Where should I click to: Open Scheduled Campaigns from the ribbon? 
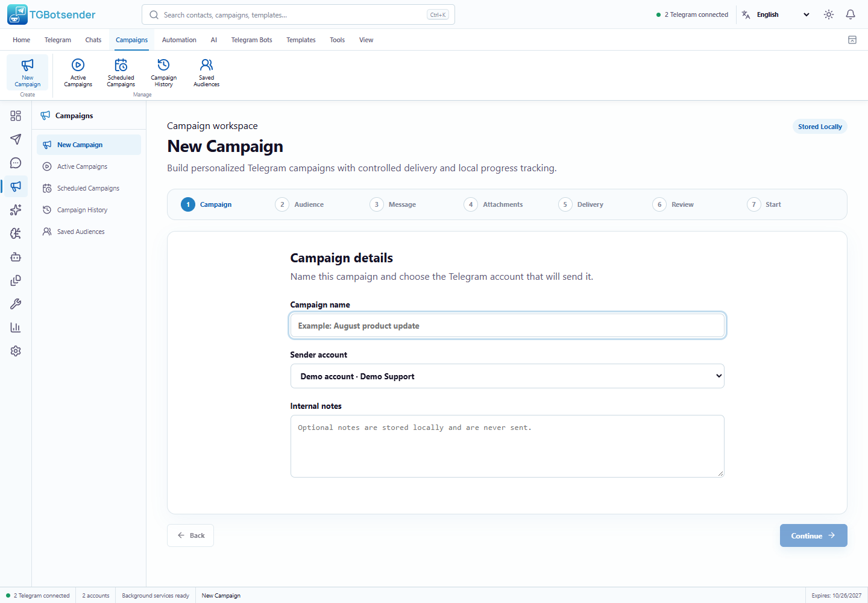click(x=121, y=73)
